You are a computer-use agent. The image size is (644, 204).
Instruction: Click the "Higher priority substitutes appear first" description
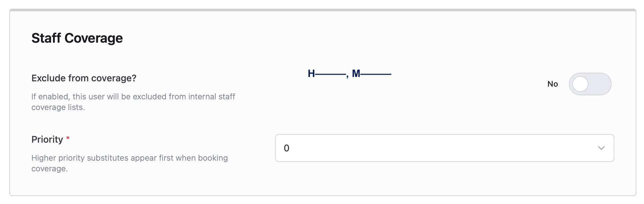[129, 158]
